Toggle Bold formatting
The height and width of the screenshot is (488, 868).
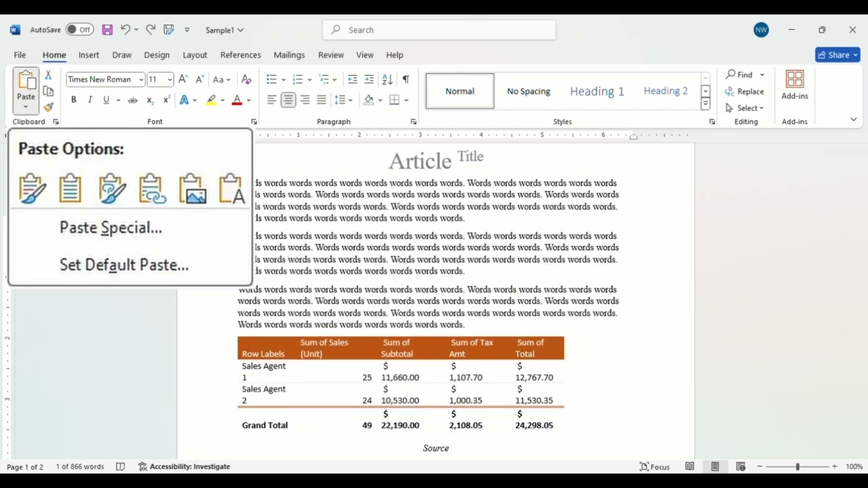pyautogui.click(x=73, y=100)
